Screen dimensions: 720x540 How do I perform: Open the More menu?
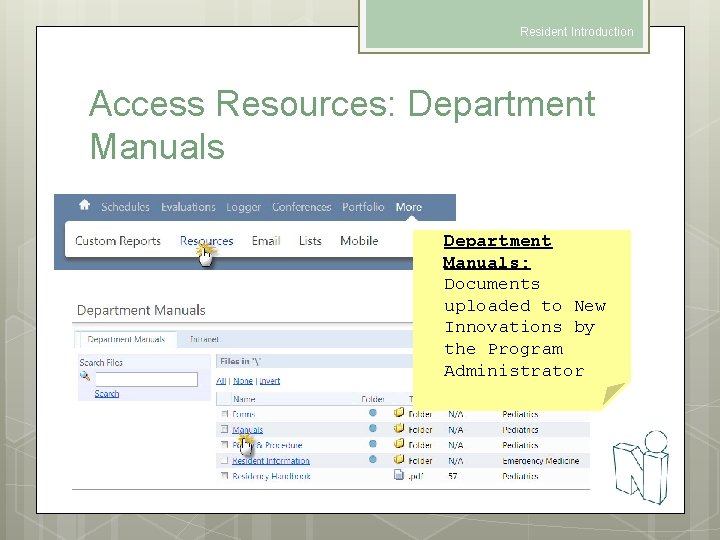409,207
